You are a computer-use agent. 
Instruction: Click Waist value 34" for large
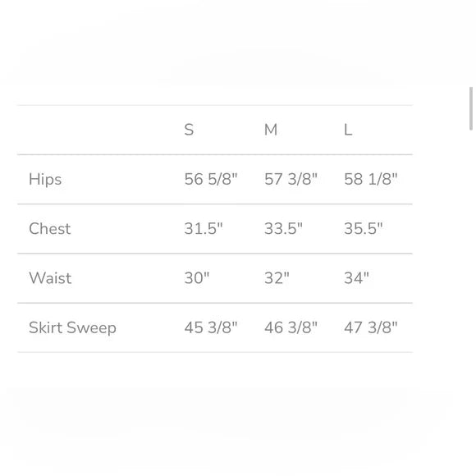coord(357,278)
